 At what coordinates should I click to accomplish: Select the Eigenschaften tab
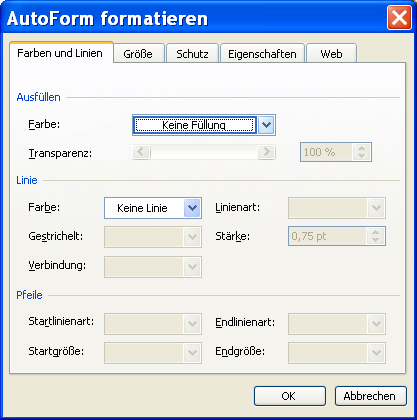coord(262,54)
